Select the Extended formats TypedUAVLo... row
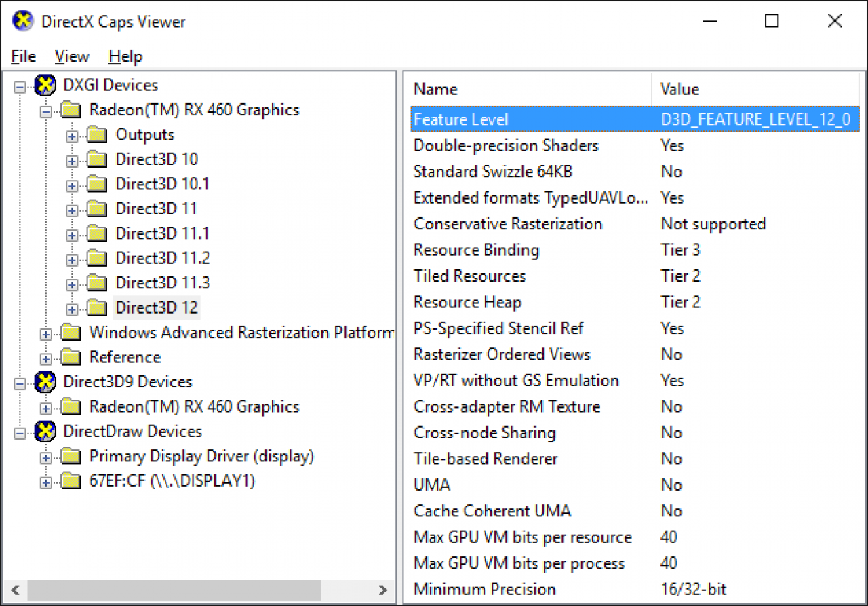The width and height of the screenshot is (868, 606). pyautogui.click(x=635, y=197)
